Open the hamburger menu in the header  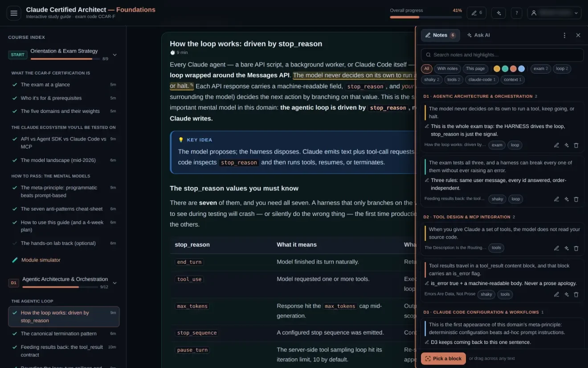[x=14, y=13]
